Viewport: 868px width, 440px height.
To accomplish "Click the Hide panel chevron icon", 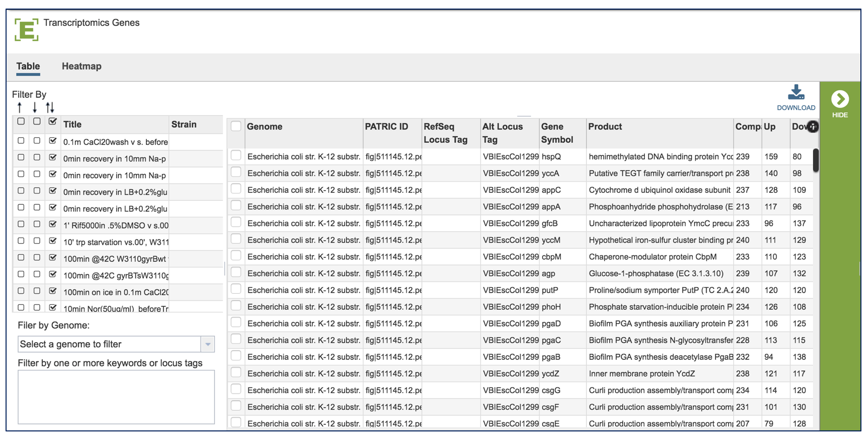I will tap(840, 99).
